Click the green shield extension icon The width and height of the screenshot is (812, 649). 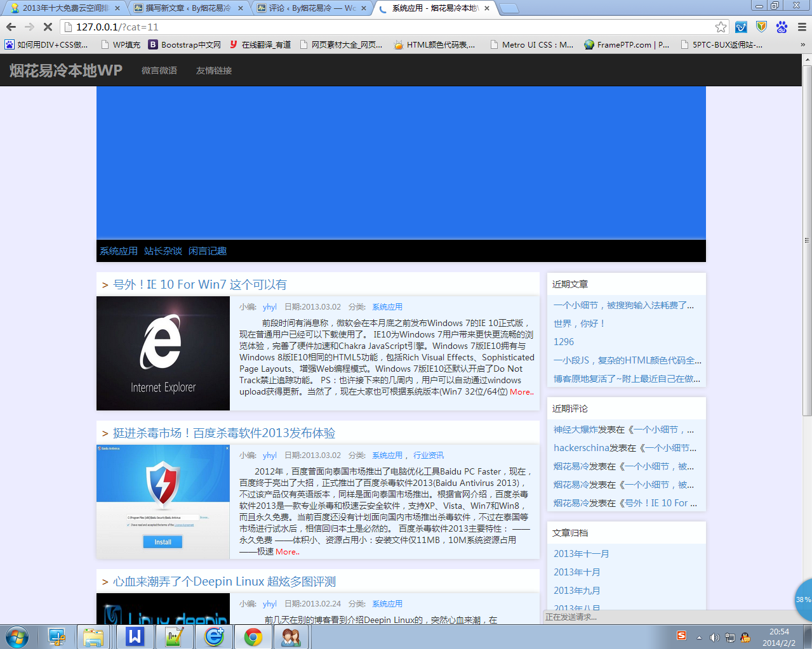[x=761, y=27]
